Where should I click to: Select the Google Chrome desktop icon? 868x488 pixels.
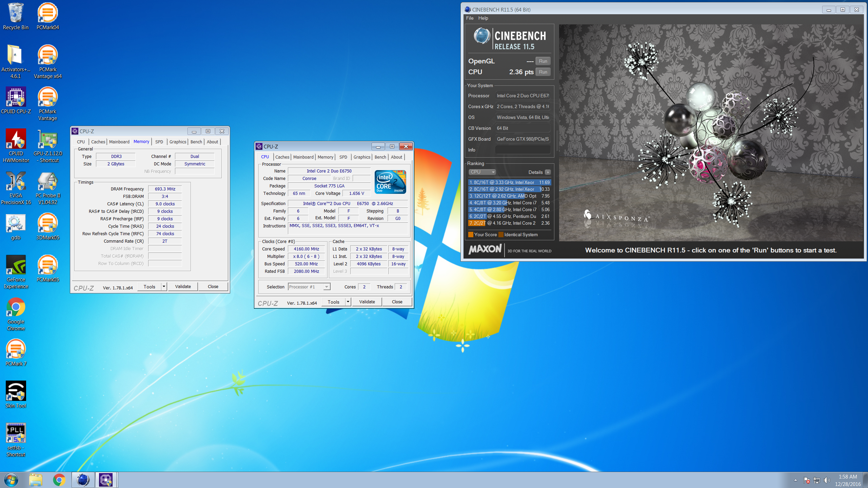16,314
